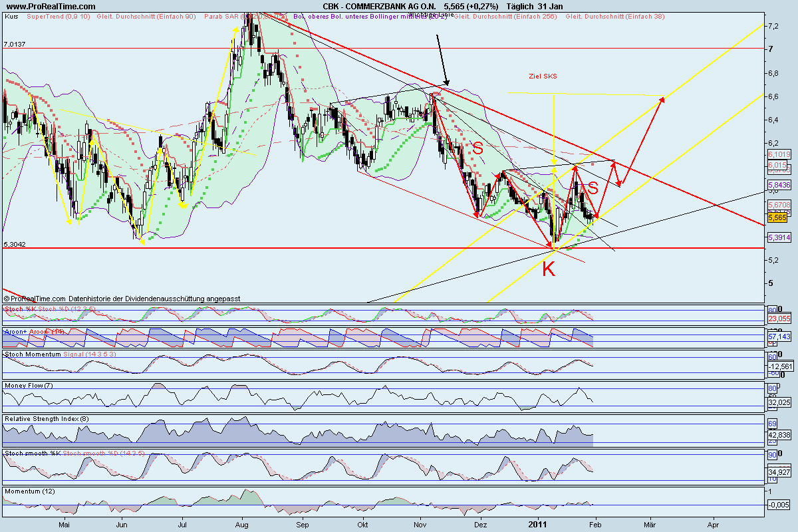Click the 'Ziel SKS' annotation text
This screenshot has height=532, width=798.
pos(545,76)
